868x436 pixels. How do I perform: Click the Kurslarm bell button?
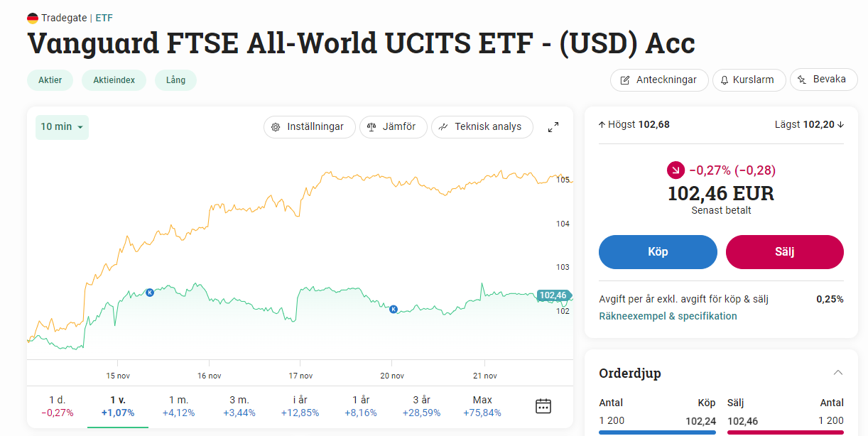tap(749, 80)
